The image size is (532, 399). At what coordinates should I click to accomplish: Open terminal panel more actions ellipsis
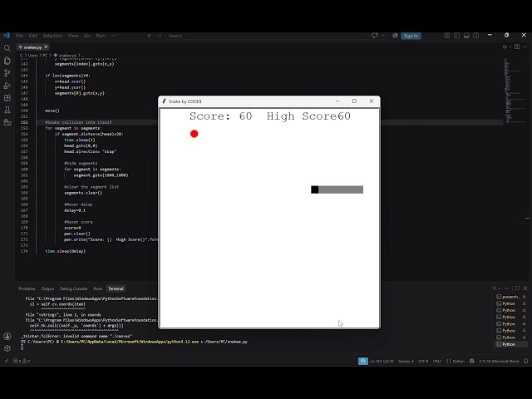click(506, 288)
